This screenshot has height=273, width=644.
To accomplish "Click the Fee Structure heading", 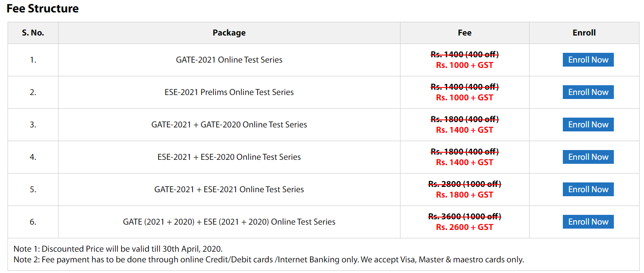I will pos(43,8).
